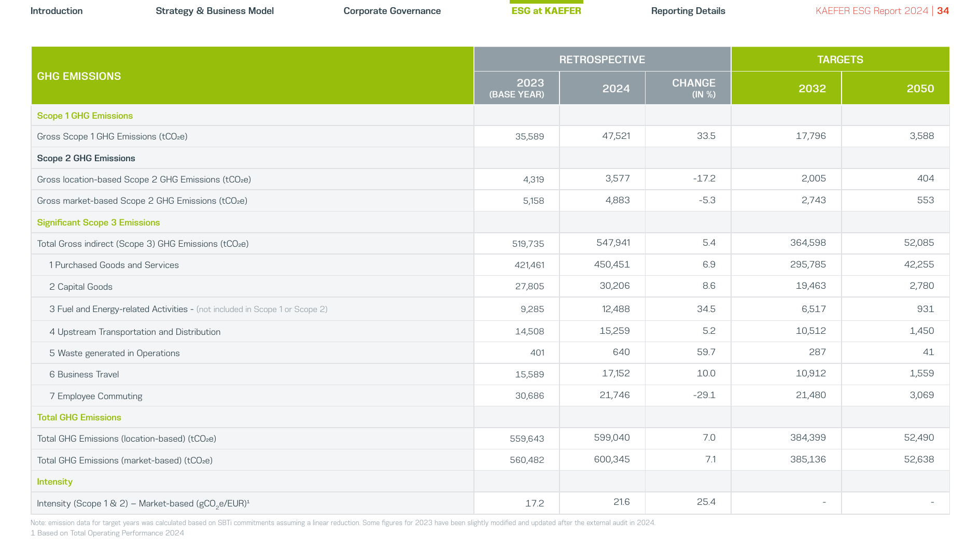Screen dimensions: 980x551
Task: Go to Strategy & Business Model tab
Action: [215, 11]
